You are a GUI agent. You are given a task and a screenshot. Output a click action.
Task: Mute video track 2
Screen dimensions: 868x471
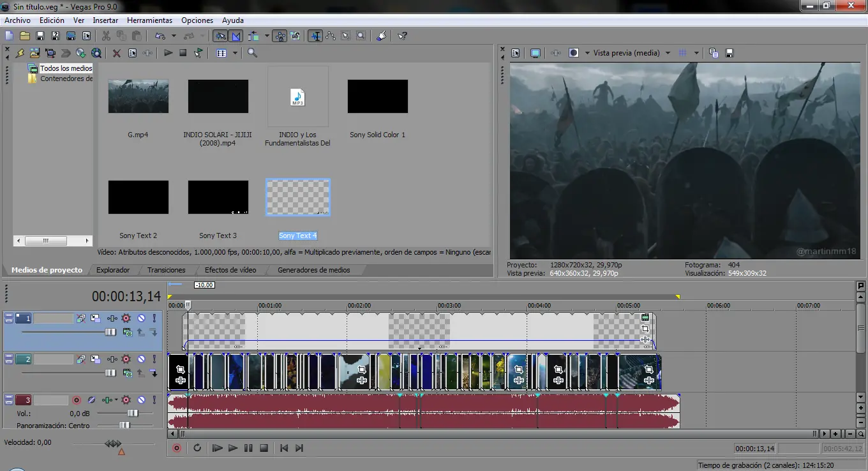(x=141, y=359)
